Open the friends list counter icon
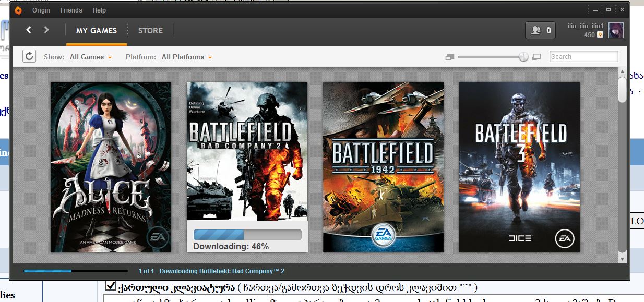 click(x=540, y=30)
